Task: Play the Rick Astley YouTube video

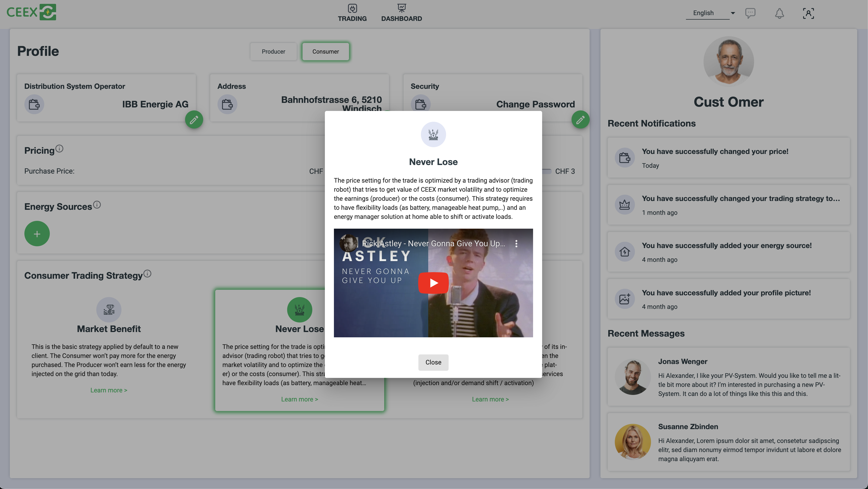Action: 433,283
